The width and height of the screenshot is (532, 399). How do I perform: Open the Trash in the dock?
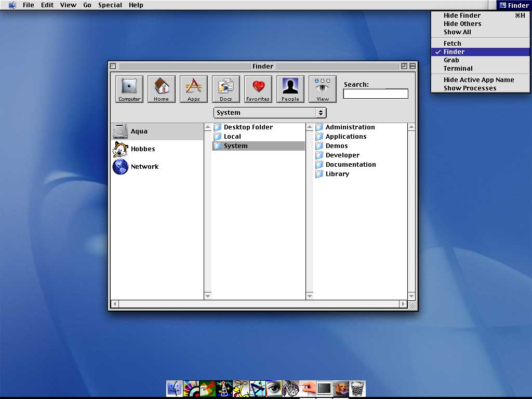357,389
